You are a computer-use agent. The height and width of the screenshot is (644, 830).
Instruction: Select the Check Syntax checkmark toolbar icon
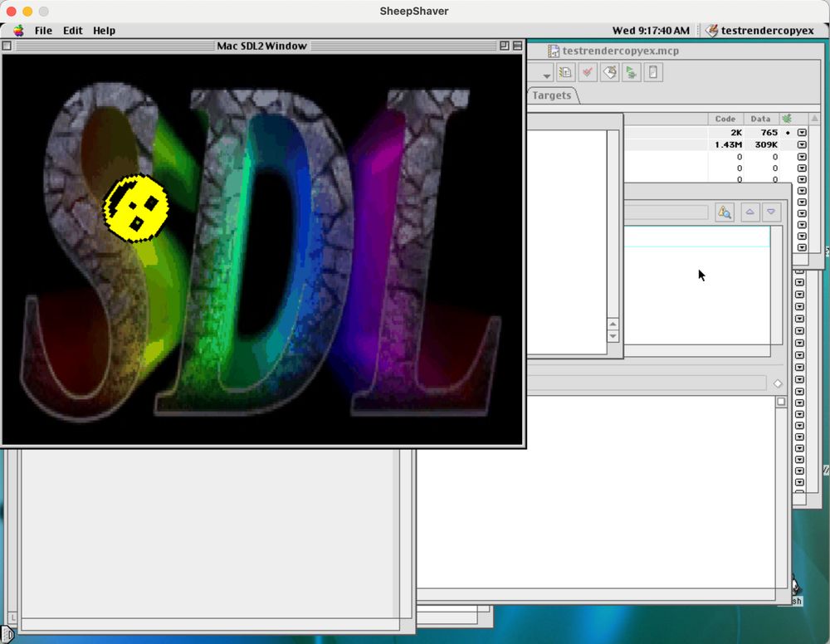point(588,71)
